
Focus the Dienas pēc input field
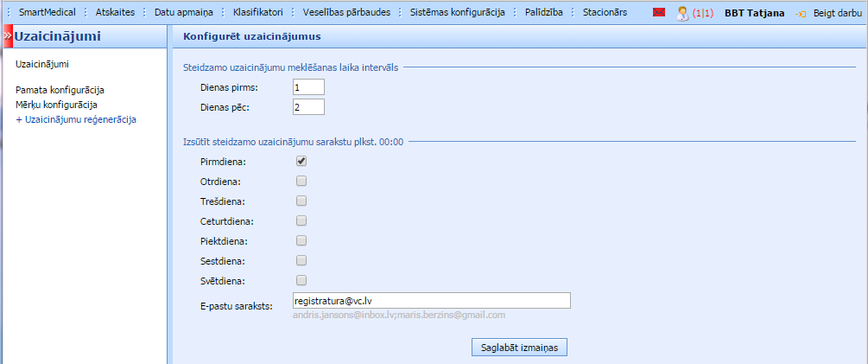click(307, 107)
